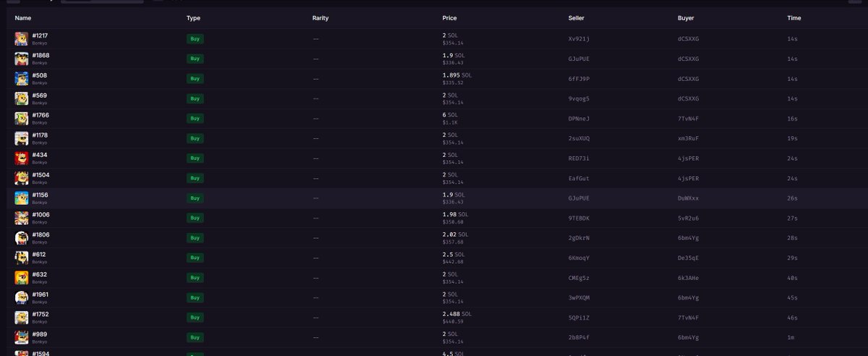Screen dimensions: 868x356
Task: Sort by the Price column header
Action: tap(449, 17)
